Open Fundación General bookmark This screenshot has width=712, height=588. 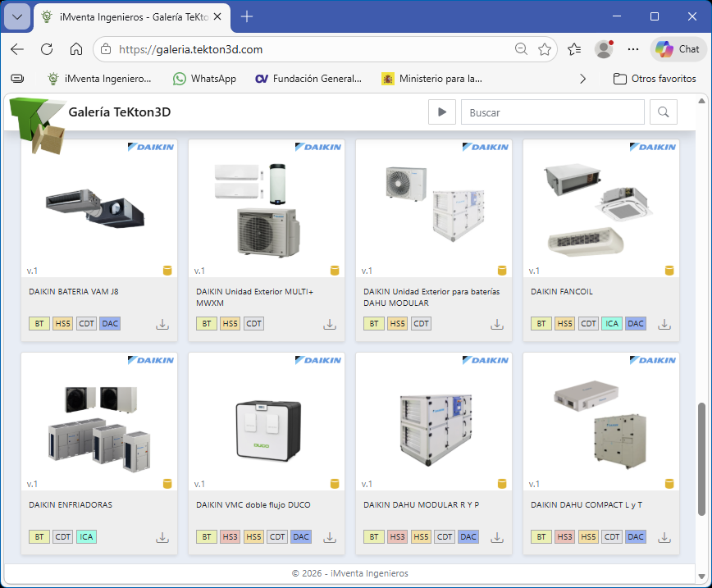(308, 79)
